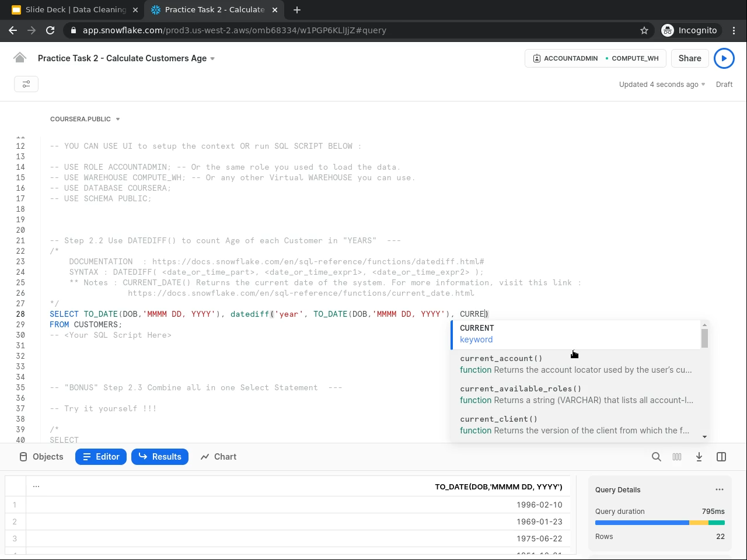This screenshot has width=747, height=560.
Task: Choose current_client() autocomplete suggestion
Action: click(x=575, y=425)
